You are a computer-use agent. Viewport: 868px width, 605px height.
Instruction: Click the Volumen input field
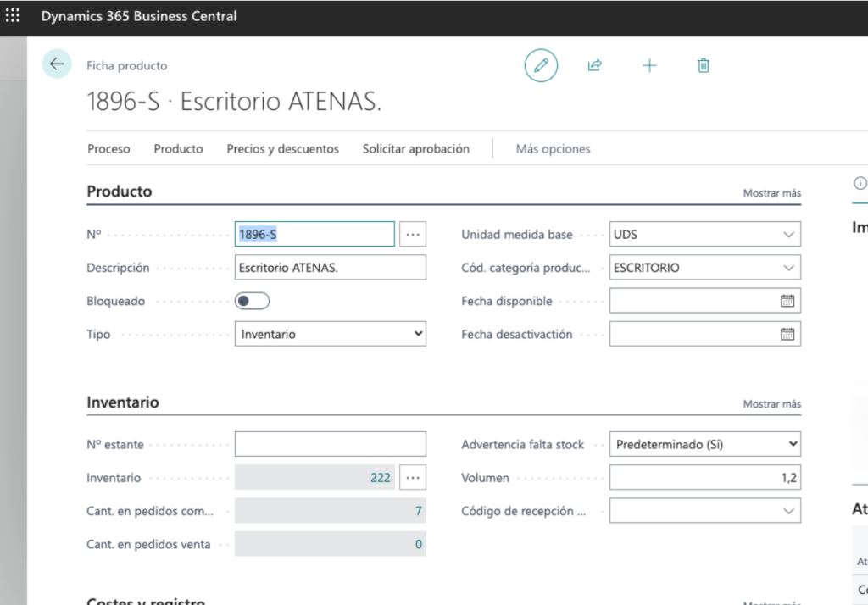coord(704,477)
